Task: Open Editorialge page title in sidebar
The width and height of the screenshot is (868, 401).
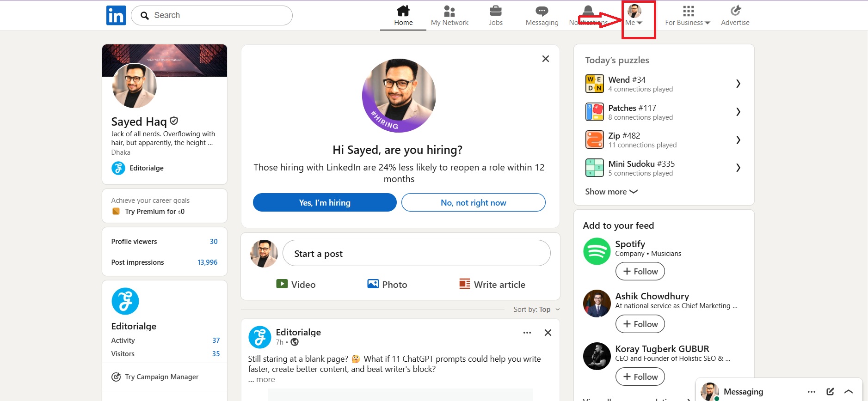Action: tap(134, 326)
